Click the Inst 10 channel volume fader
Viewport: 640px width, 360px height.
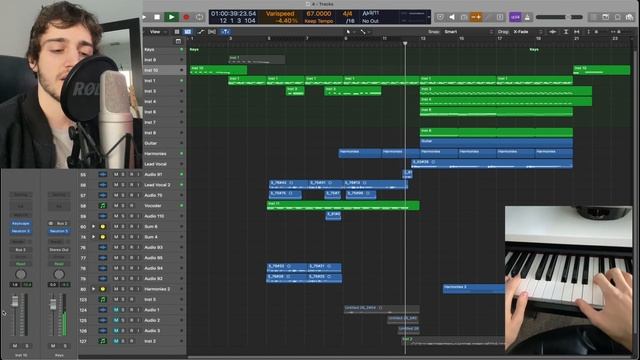click(x=15, y=302)
